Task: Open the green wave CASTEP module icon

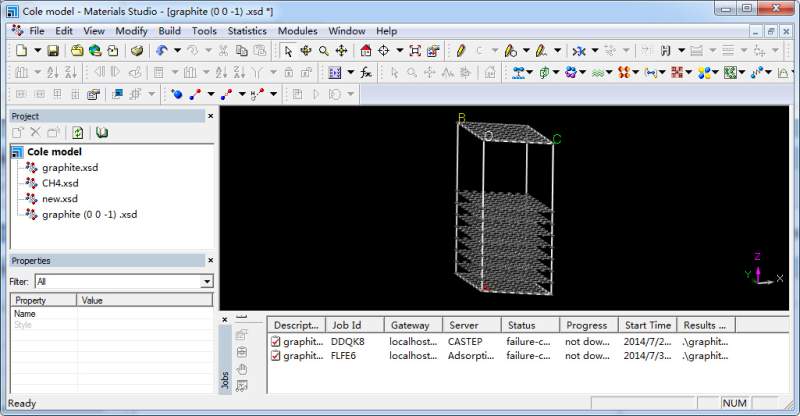Action: (x=597, y=72)
